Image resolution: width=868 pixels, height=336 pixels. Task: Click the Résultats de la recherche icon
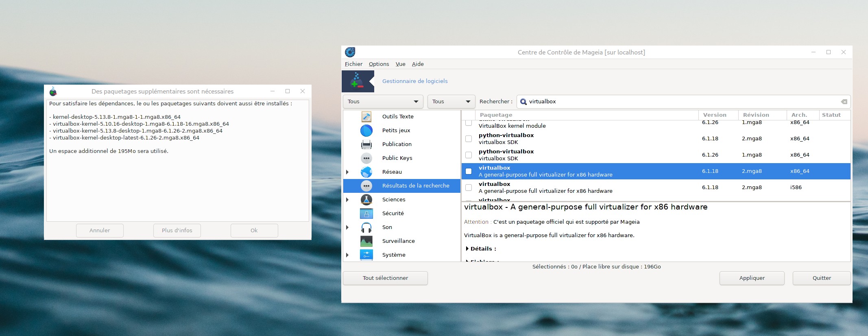click(366, 186)
